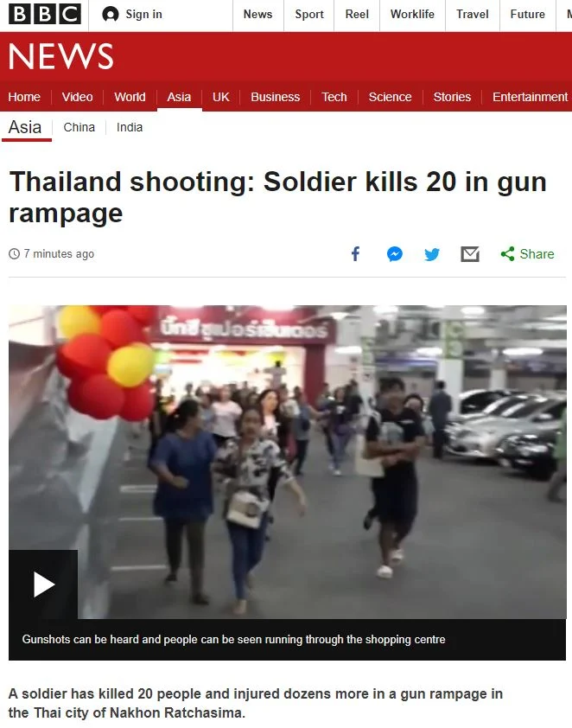The height and width of the screenshot is (728, 572).
Task: Open the Tech news tab
Action: click(334, 97)
